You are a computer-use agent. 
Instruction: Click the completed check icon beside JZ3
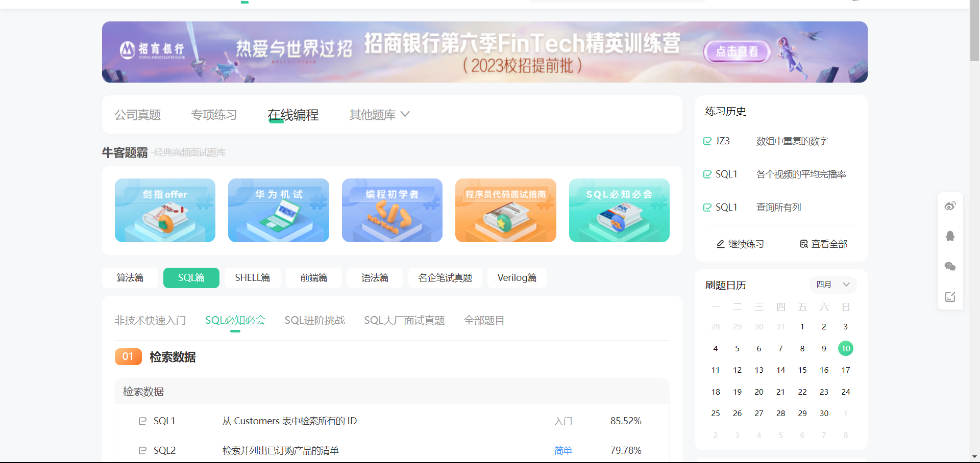click(x=707, y=141)
